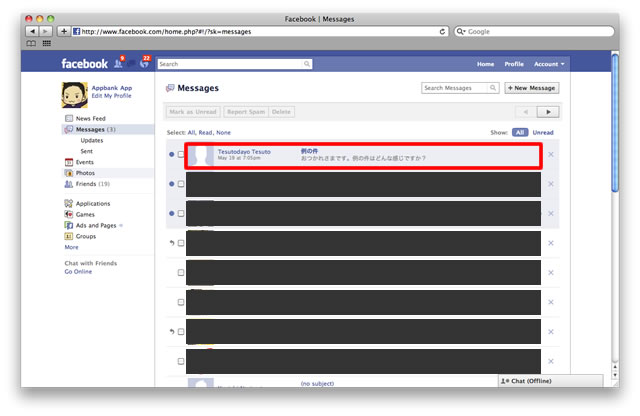
Task: Open the bookmarks book icon
Action: pos(31,43)
